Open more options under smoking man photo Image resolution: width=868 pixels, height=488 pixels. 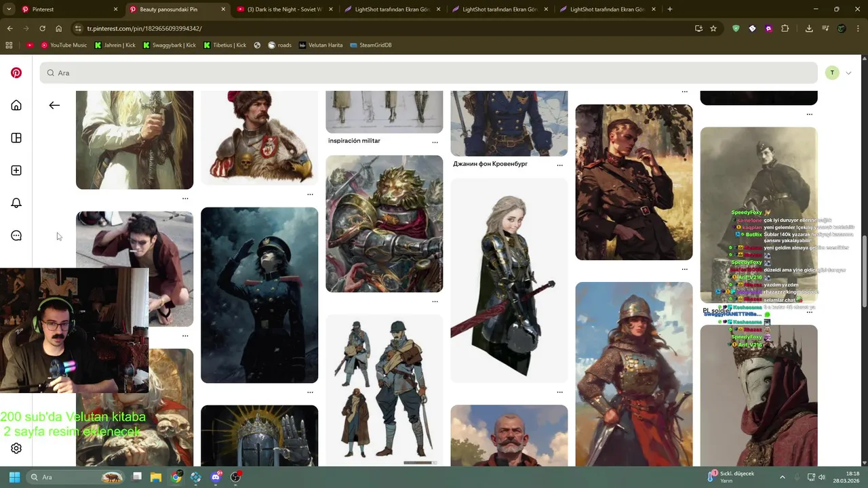(x=185, y=335)
